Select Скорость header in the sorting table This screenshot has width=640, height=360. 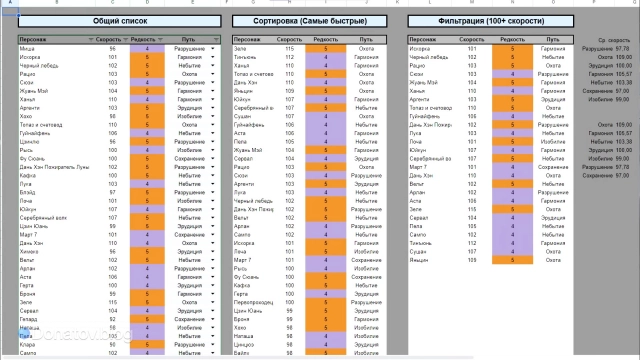(289, 40)
